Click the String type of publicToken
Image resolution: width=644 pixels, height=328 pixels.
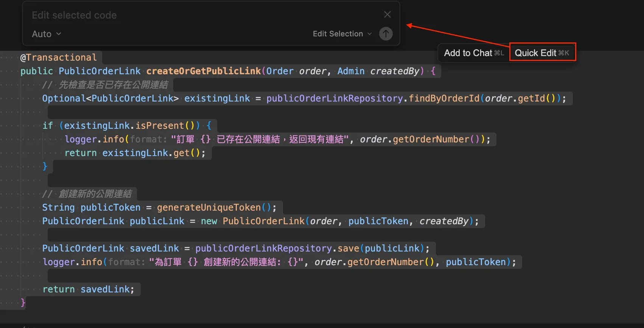tap(58, 208)
